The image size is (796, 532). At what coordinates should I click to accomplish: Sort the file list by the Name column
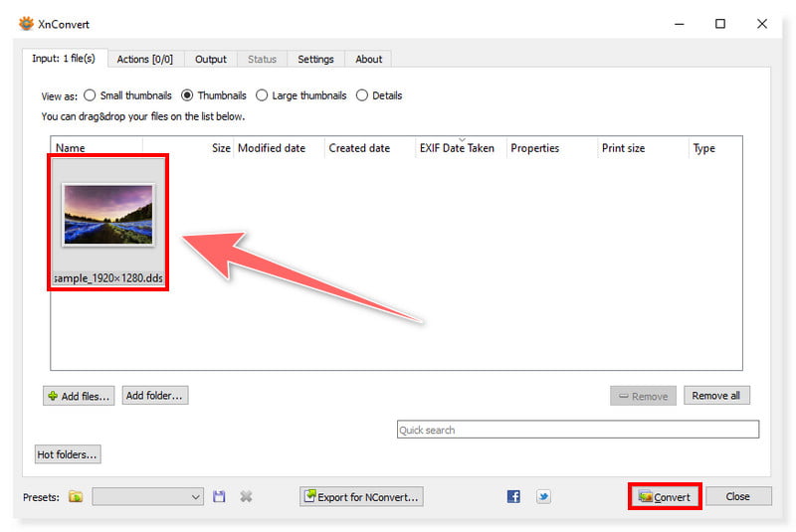click(x=71, y=148)
